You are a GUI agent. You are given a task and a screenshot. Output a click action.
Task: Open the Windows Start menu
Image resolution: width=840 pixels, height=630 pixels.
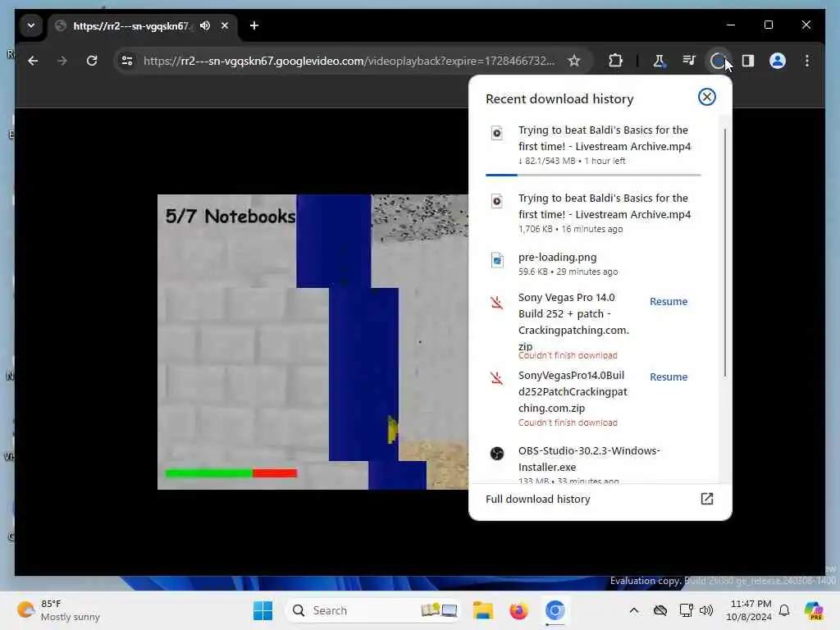click(262, 610)
